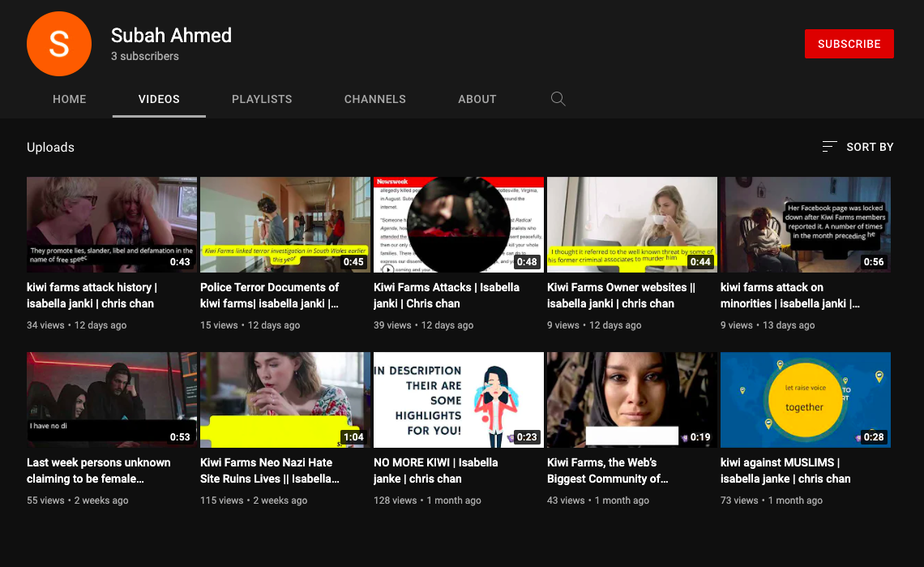Go to the Channels tab
Image resolution: width=924 pixels, height=567 pixels.
(x=374, y=99)
